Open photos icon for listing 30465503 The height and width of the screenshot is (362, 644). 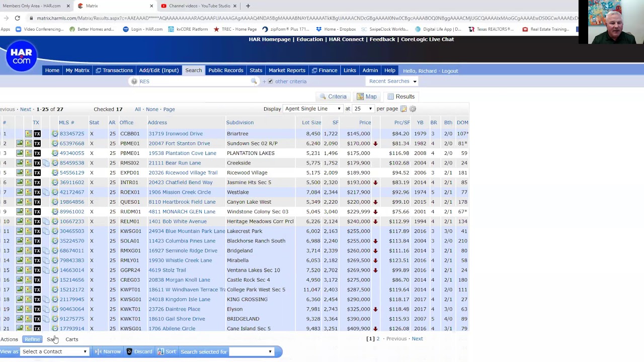[x=20, y=231]
